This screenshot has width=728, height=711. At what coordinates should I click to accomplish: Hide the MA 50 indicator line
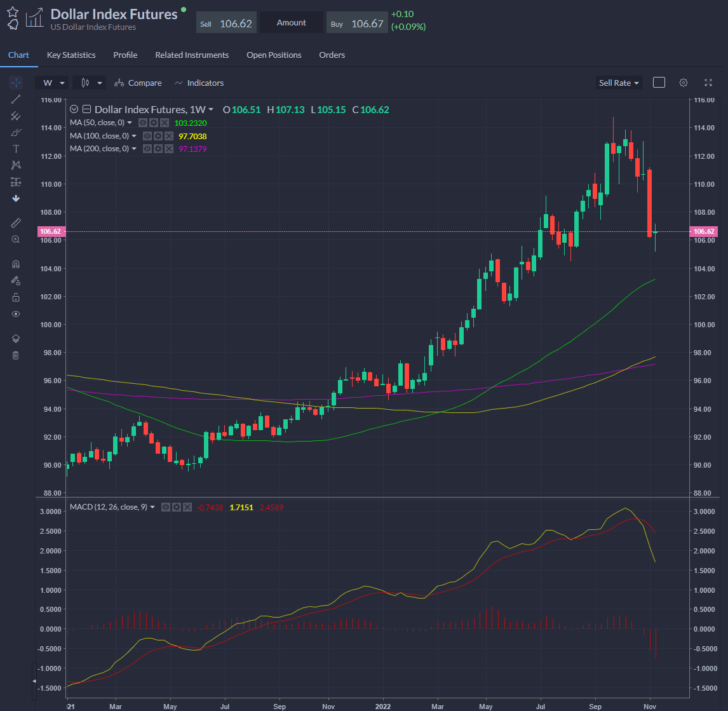tap(143, 123)
